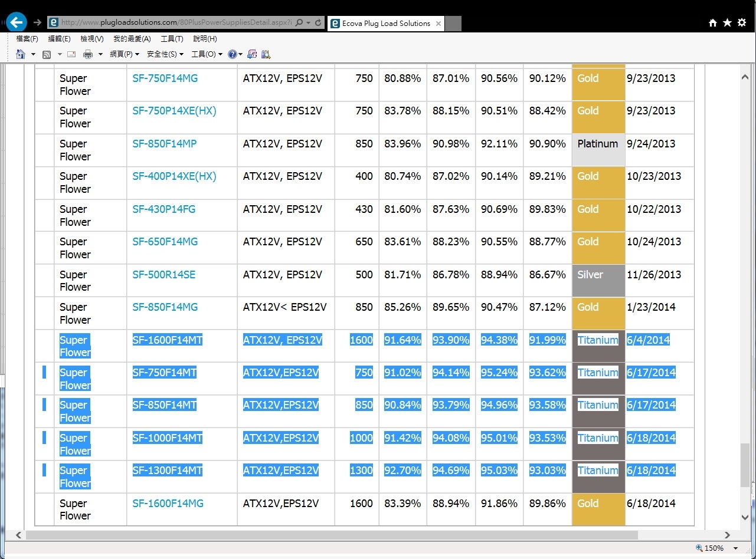Click the search magnifier in the address bar
The height and width of the screenshot is (559, 756).
(x=299, y=22)
